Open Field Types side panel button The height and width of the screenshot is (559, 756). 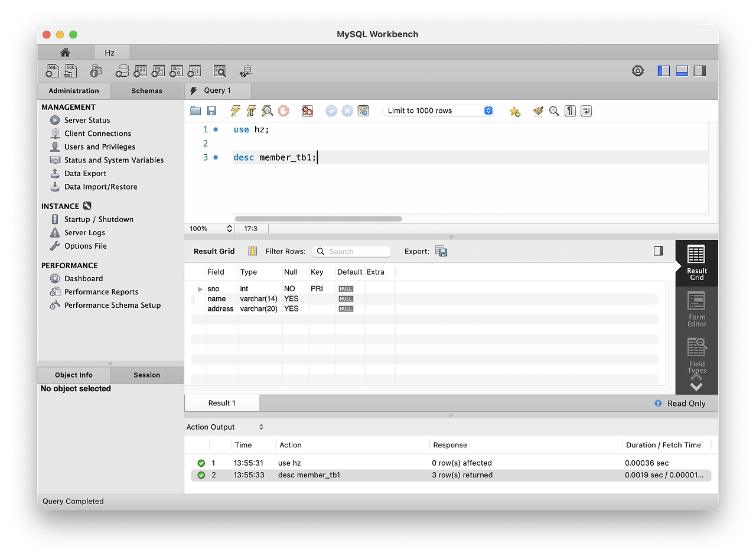coord(696,356)
